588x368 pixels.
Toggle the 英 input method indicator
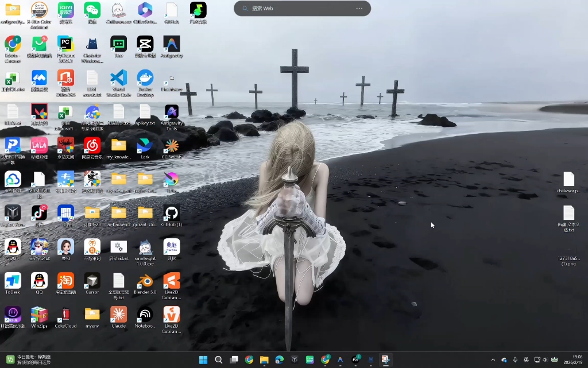(x=526, y=360)
